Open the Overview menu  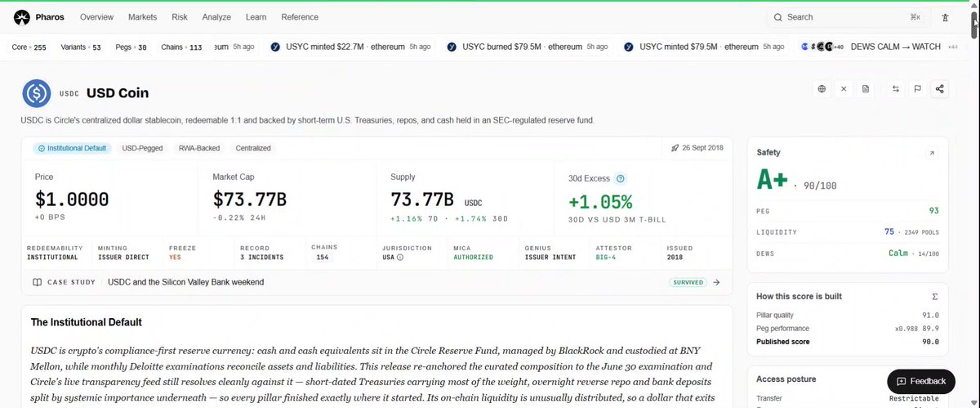[96, 17]
